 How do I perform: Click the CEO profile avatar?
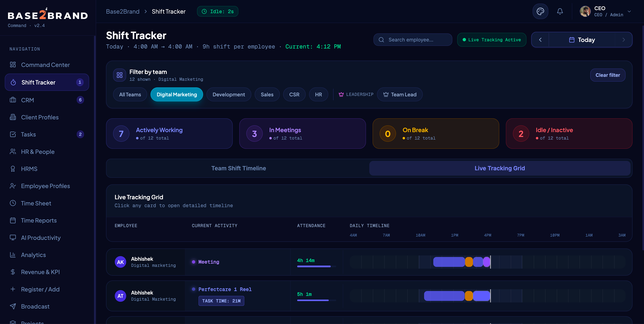(585, 11)
